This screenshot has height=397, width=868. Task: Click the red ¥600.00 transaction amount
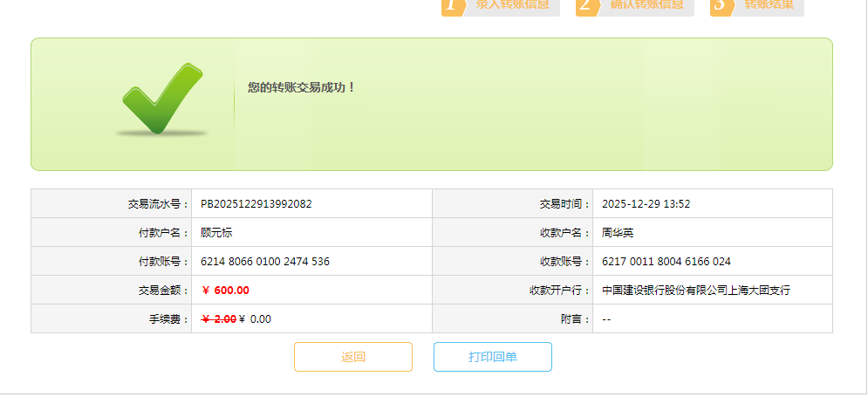225,291
